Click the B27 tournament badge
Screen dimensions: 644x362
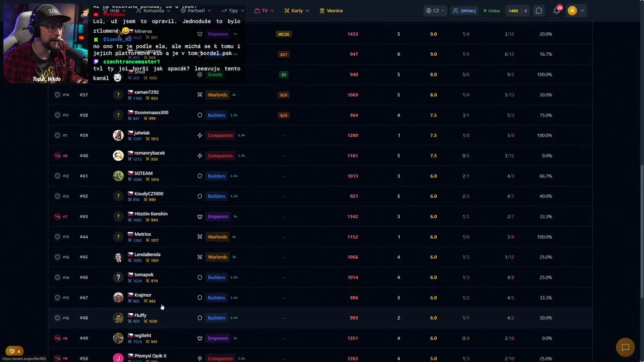click(x=284, y=54)
